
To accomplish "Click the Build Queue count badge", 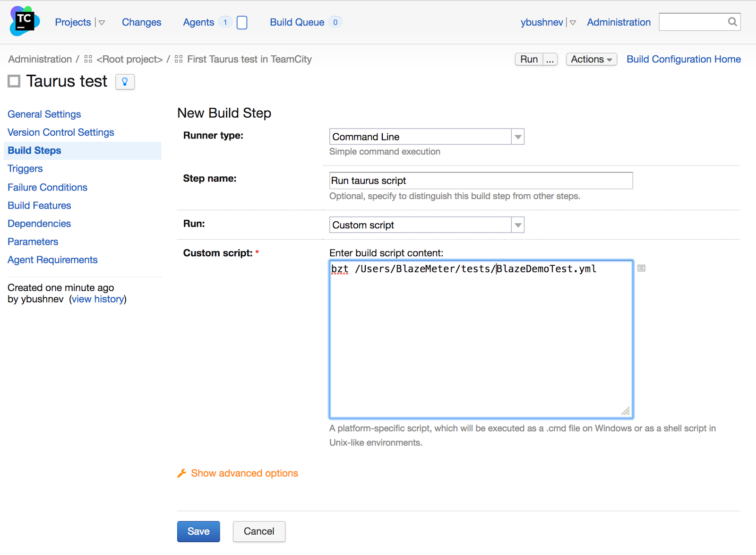I will point(335,22).
